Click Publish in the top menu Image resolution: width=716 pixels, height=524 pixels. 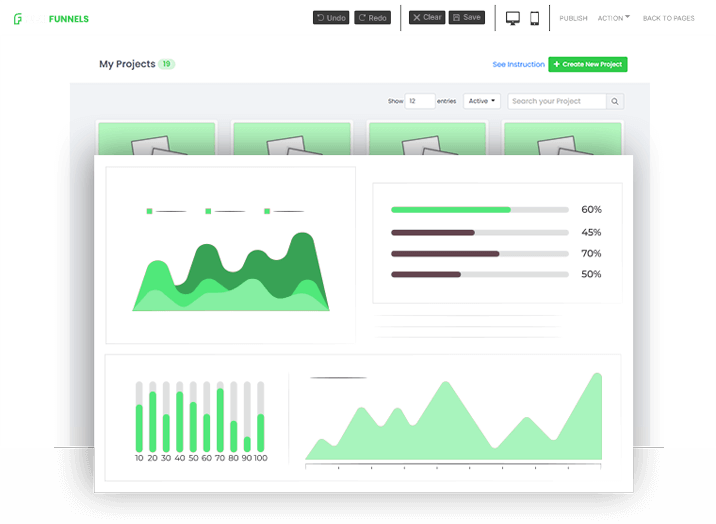[573, 18]
